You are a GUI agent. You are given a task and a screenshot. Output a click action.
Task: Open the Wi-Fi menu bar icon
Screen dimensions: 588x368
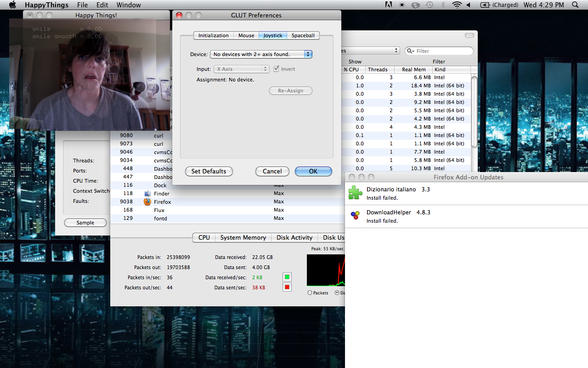457,5
